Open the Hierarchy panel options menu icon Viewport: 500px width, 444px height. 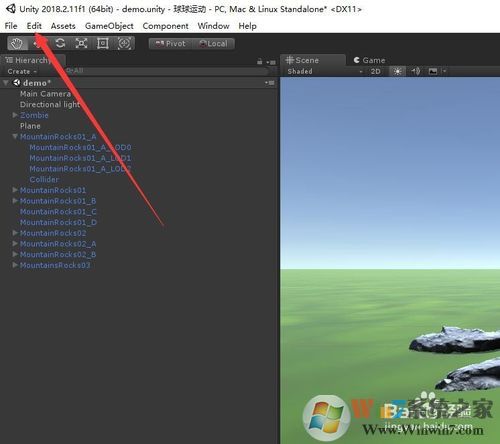click(x=271, y=62)
